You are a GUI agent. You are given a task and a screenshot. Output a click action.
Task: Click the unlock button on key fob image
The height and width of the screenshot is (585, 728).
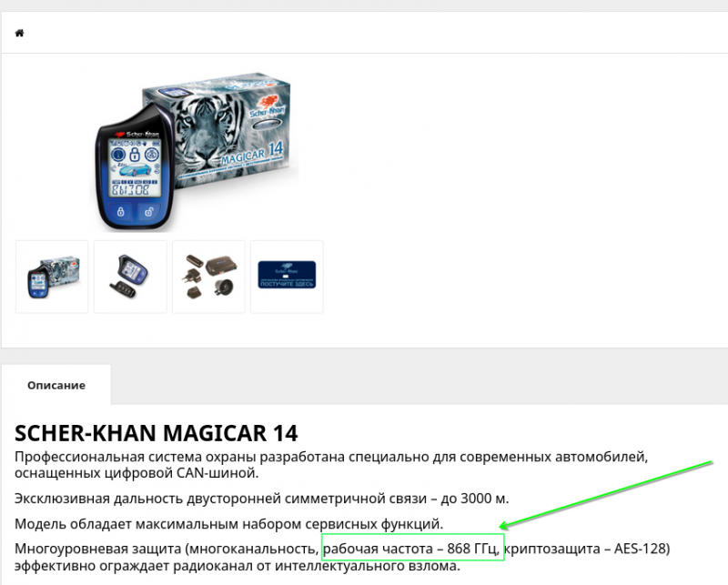tap(148, 212)
